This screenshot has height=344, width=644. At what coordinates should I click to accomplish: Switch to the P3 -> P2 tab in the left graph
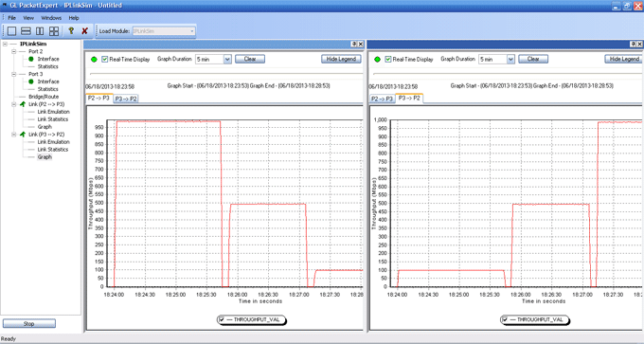[x=126, y=99]
